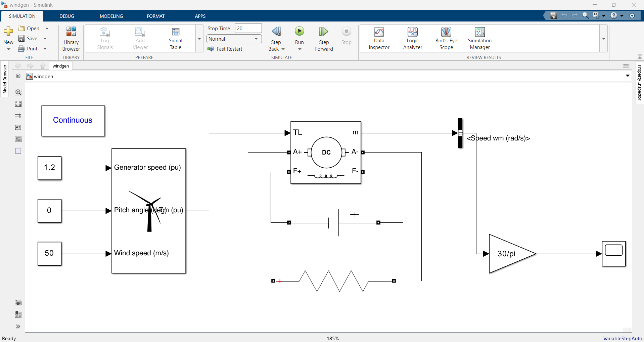Switch to the MODELING tab

tap(111, 16)
